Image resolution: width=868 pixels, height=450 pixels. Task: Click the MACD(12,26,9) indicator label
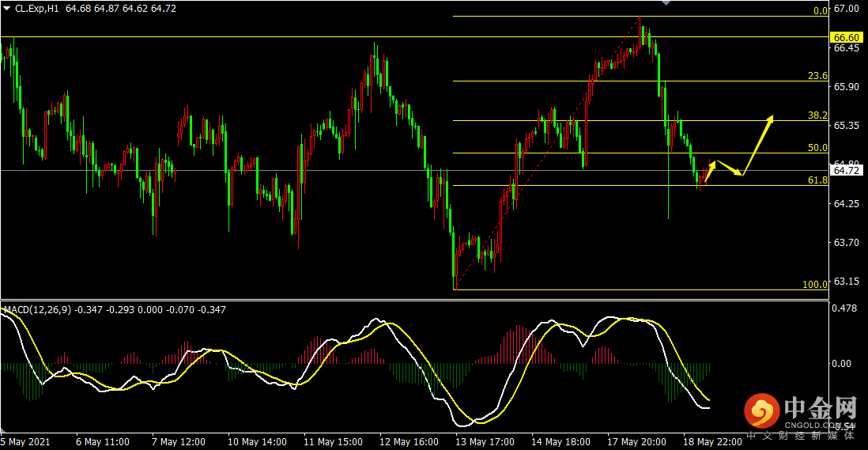pyautogui.click(x=37, y=309)
